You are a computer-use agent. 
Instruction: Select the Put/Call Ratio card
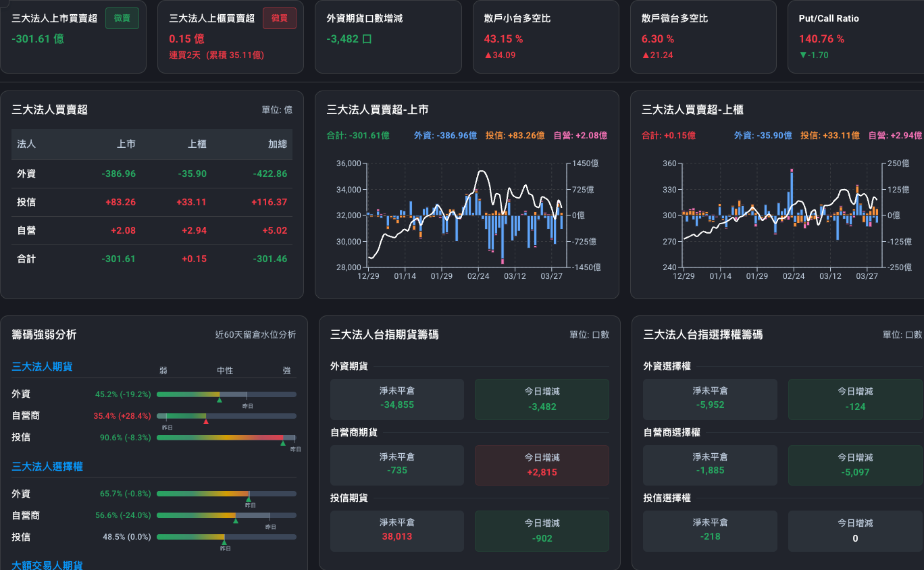[856, 36]
